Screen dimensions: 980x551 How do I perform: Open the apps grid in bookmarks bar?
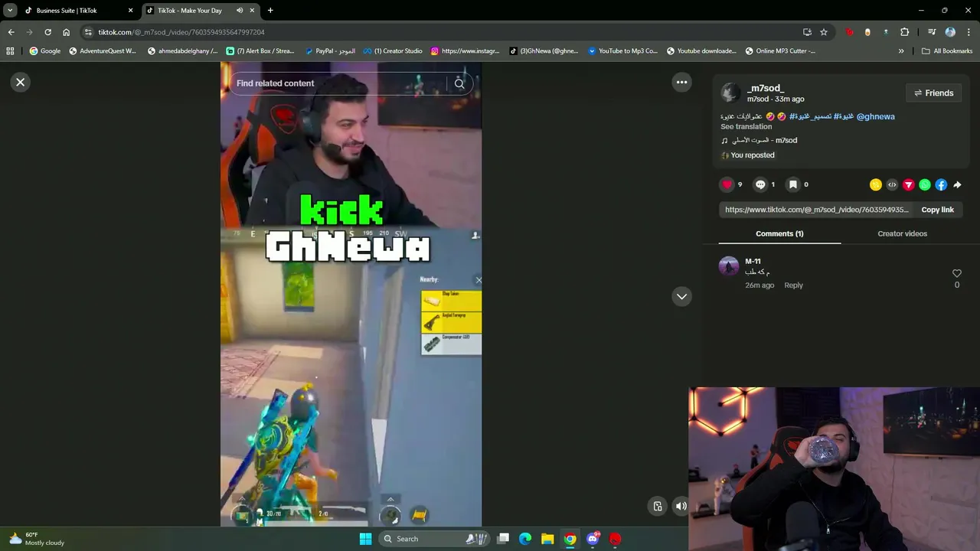tap(10, 51)
